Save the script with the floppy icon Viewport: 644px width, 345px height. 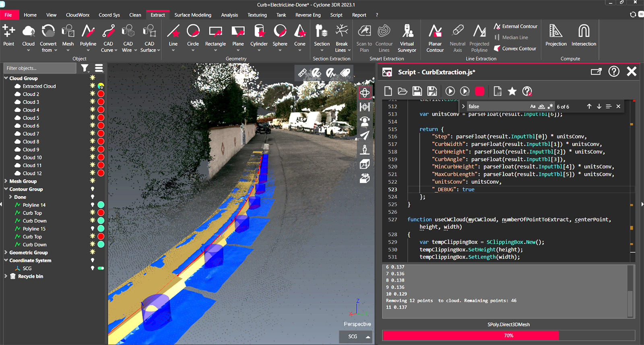click(x=417, y=91)
